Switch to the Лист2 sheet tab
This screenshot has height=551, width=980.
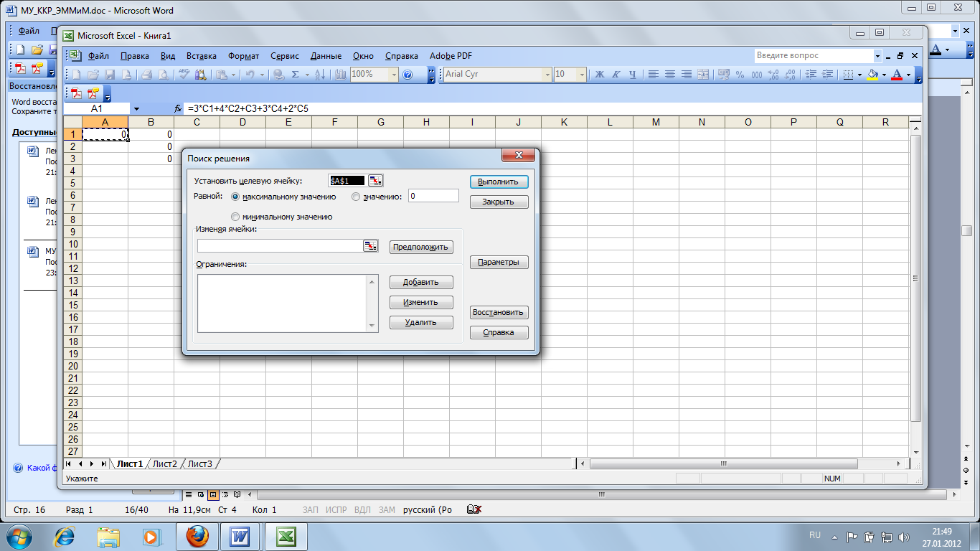[x=164, y=464]
